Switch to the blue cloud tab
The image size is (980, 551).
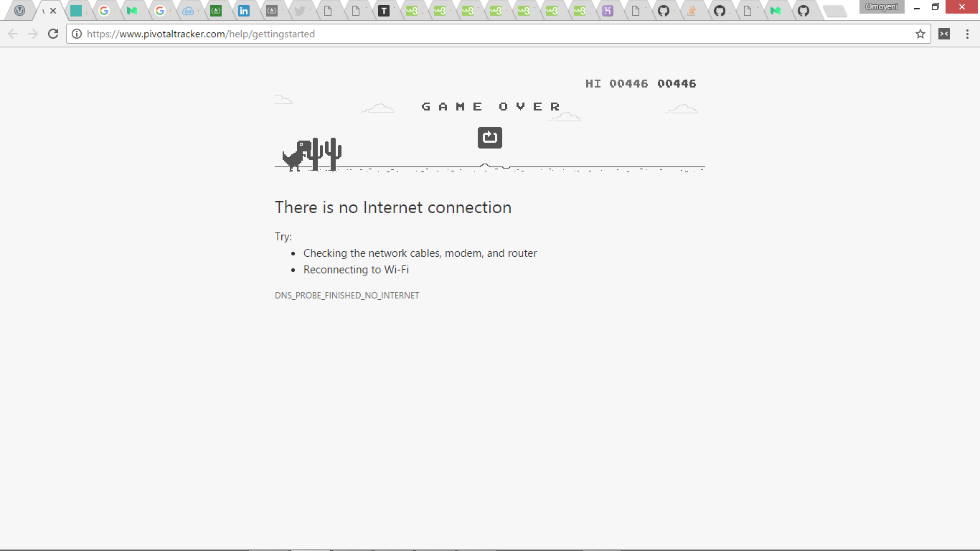click(188, 11)
